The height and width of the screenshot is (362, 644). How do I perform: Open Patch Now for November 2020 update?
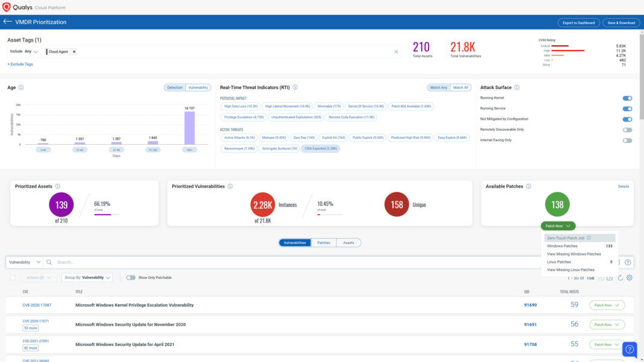[x=607, y=325]
